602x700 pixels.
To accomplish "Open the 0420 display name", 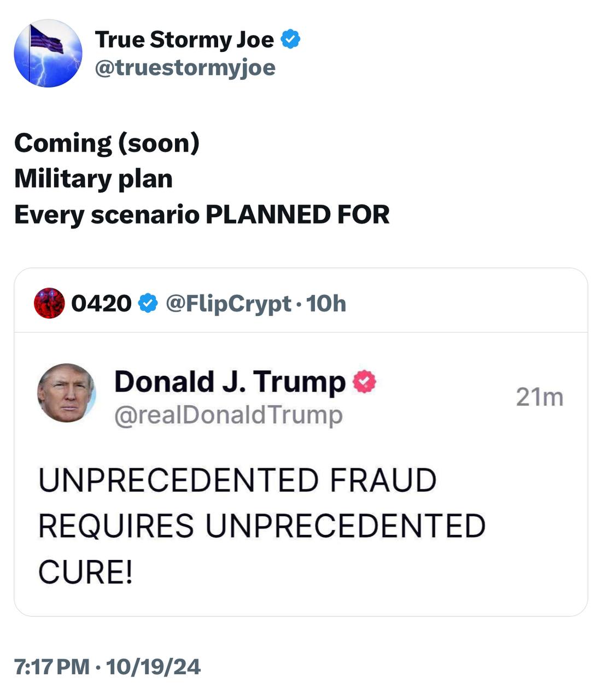I will coord(101,303).
